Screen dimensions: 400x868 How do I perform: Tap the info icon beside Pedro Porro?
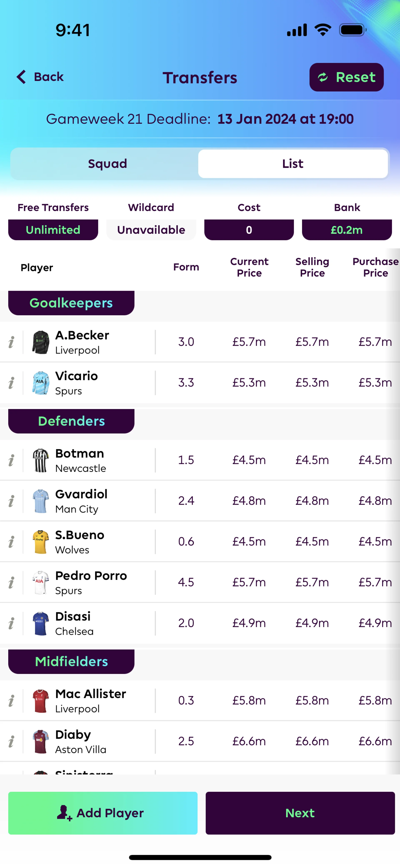tap(11, 583)
